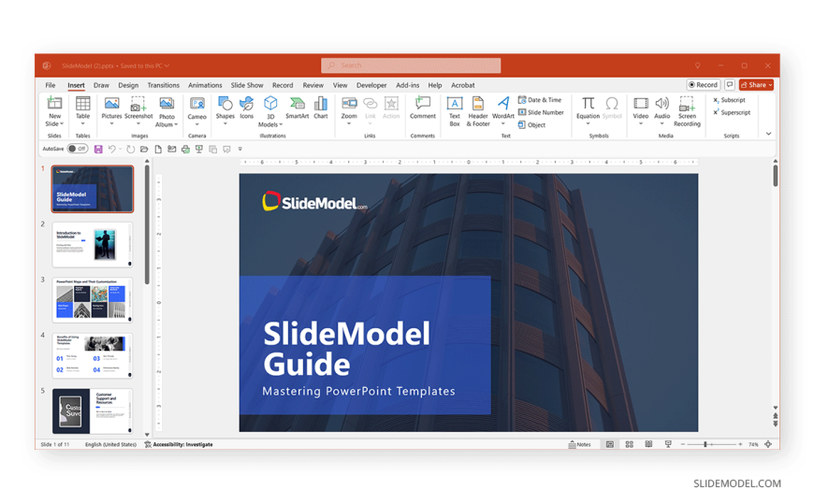Open Header & Footer dialog
This screenshot has height=504, width=814.
click(x=477, y=111)
